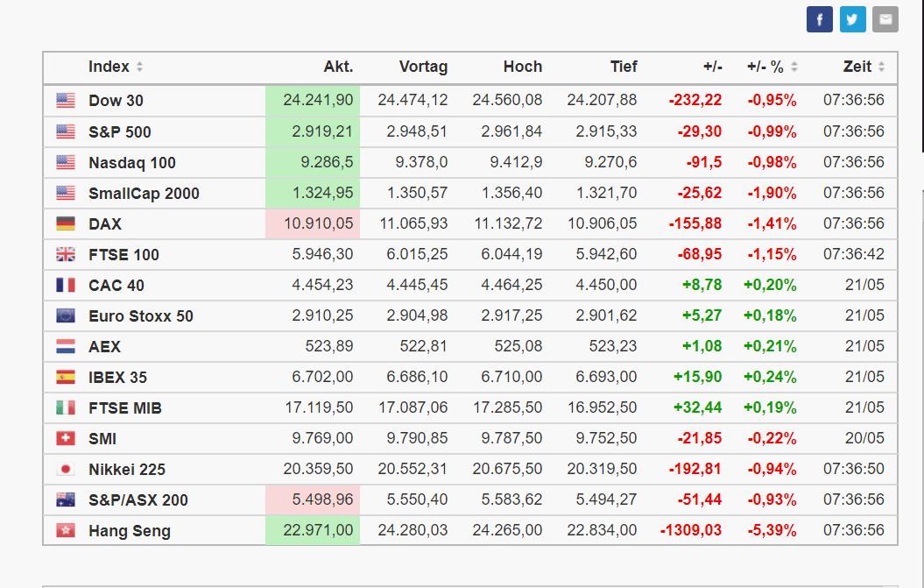924x588 pixels.
Task: Open the S&P 500 index link
Action: pos(119,132)
